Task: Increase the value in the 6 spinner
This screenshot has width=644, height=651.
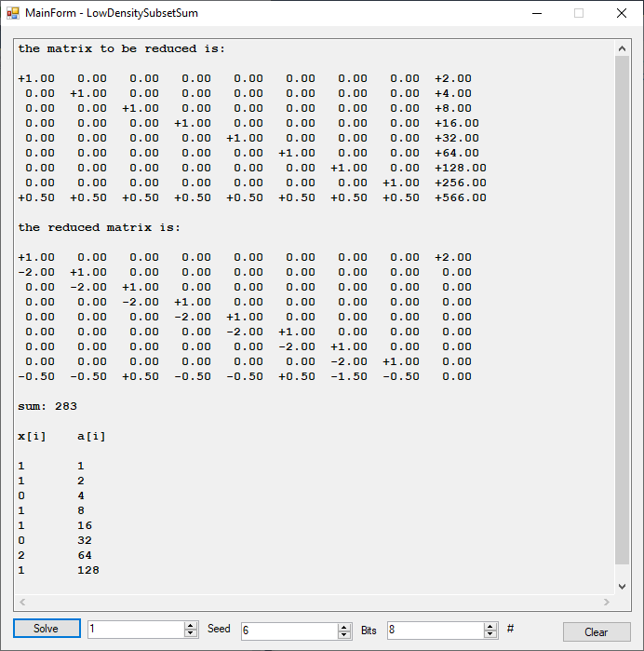Action: (x=344, y=627)
